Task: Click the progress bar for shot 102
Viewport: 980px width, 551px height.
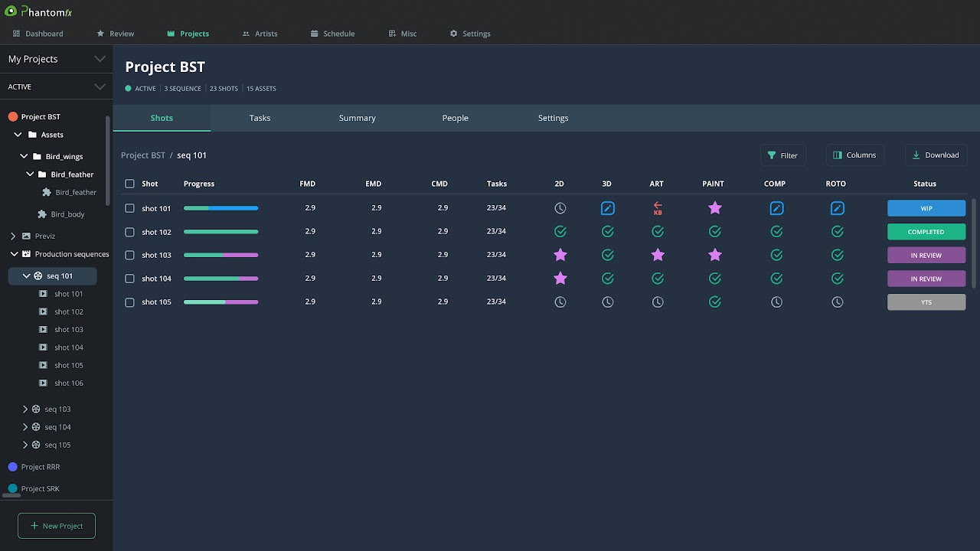Action: 220,232
